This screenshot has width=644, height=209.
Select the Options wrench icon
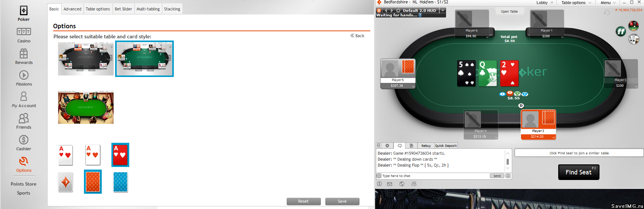click(x=24, y=161)
